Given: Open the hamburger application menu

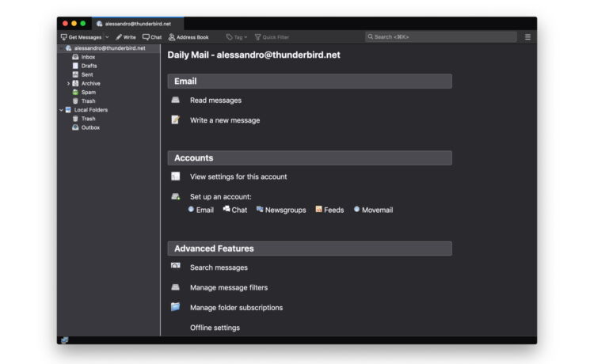Looking at the screenshot, I should (527, 37).
